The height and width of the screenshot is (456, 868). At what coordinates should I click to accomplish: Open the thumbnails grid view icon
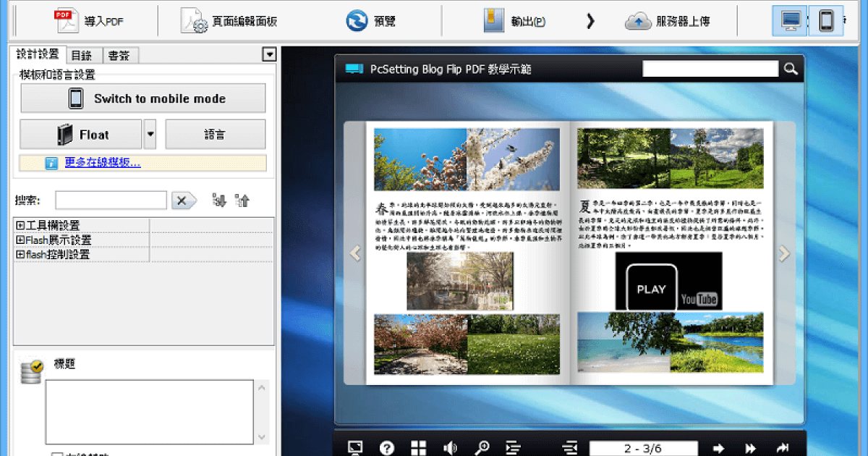click(419, 448)
